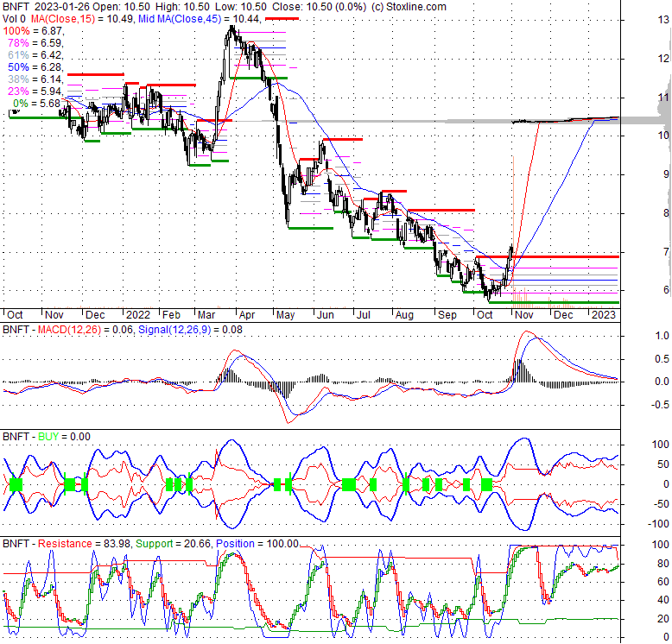672x644 pixels.
Task: Click the 'Feb' month label on time axis
Action: click(171, 315)
